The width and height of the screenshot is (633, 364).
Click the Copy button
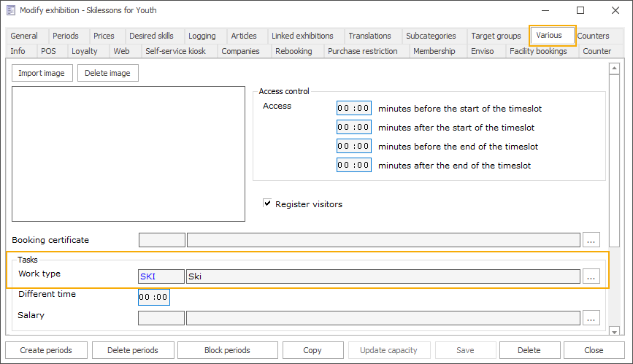click(312, 350)
